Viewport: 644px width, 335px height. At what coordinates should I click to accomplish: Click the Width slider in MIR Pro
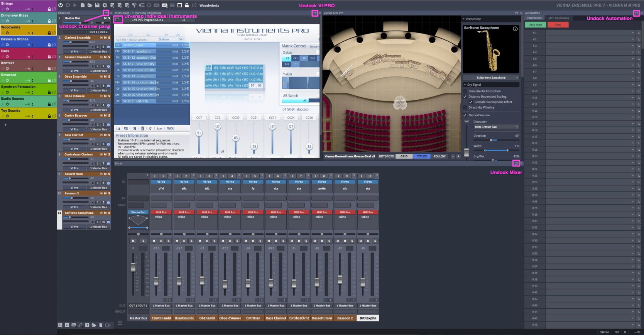pos(496,150)
